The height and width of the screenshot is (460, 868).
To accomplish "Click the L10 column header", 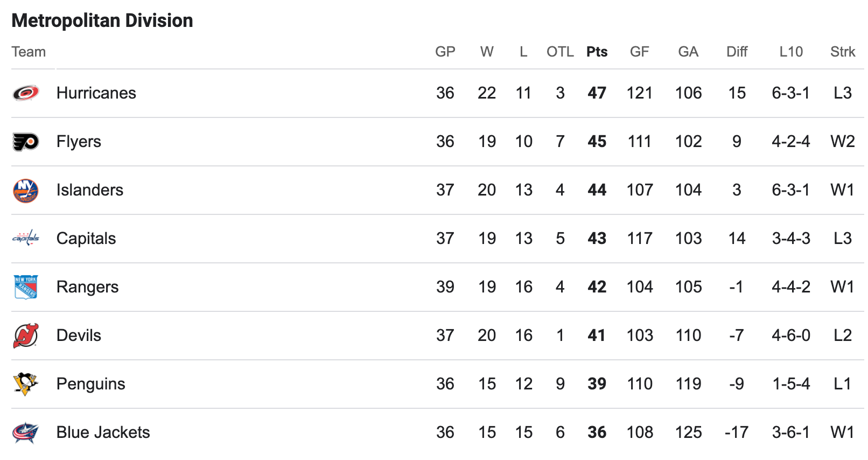I will click(791, 52).
